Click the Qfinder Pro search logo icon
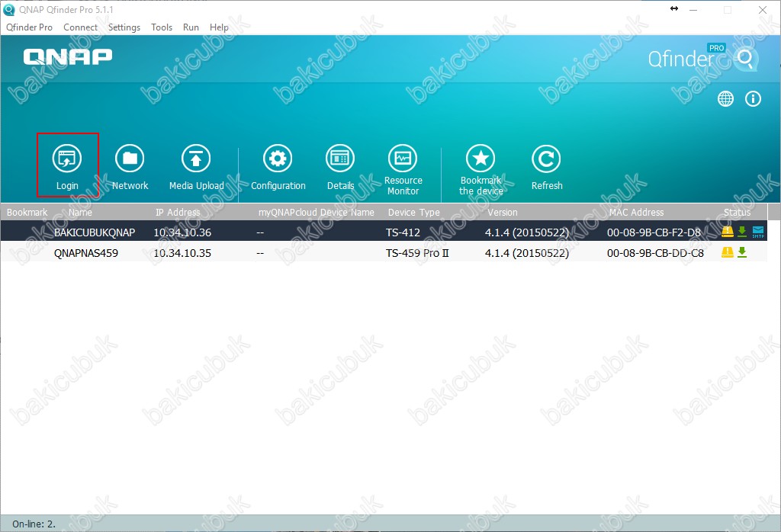The image size is (781, 532). [745, 59]
